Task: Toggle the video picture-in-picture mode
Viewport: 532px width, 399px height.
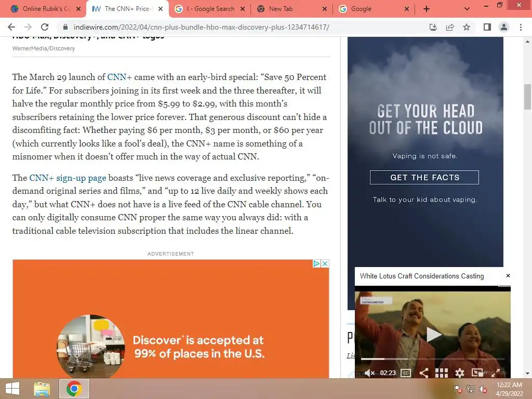Action: tap(477, 373)
